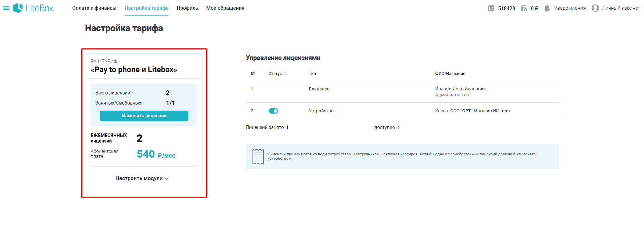
Task: Click the Управление лицензиями heading
Action: coord(283,58)
